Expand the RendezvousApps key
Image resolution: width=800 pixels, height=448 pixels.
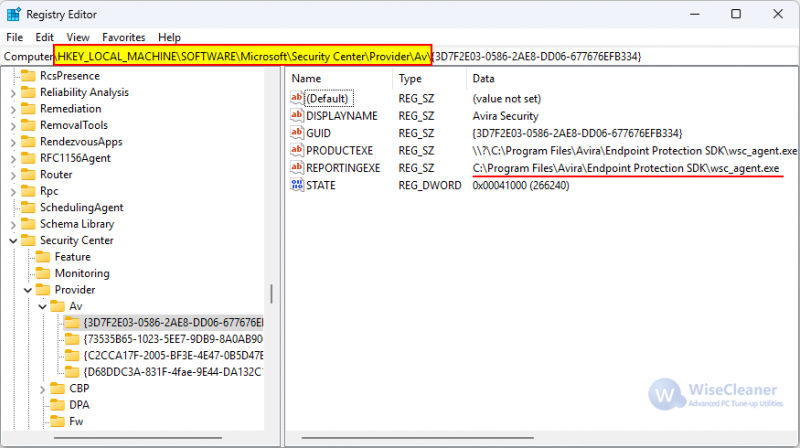pos(13,142)
